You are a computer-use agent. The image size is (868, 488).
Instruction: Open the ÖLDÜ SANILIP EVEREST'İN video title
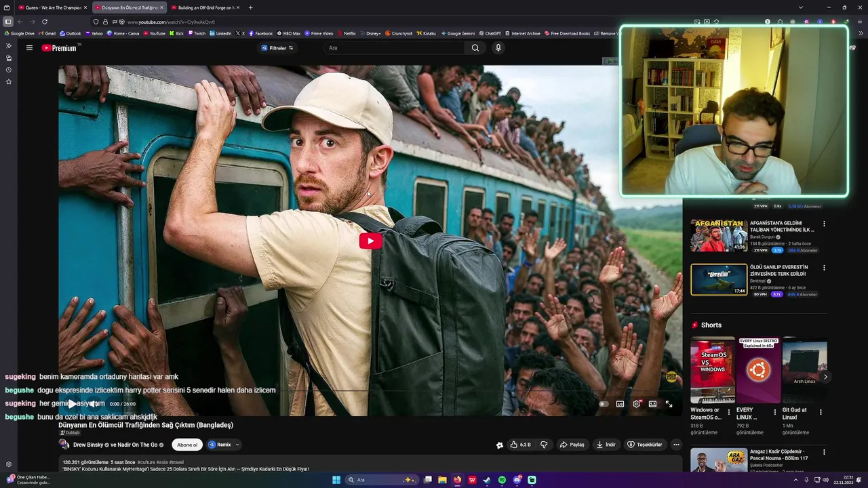[778, 270]
